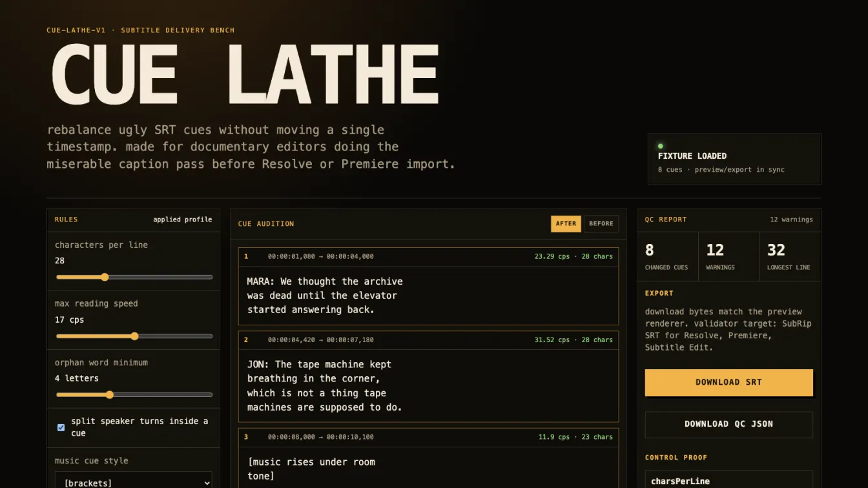Image resolution: width=868 pixels, height=488 pixels.
Task: Download the SRT file
Action: click(x=728, y=382)
